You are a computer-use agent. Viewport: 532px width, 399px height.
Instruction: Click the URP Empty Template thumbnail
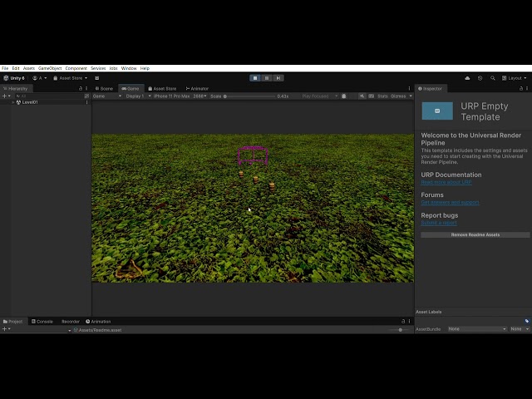pyautogui.click(x=437, y=111)
